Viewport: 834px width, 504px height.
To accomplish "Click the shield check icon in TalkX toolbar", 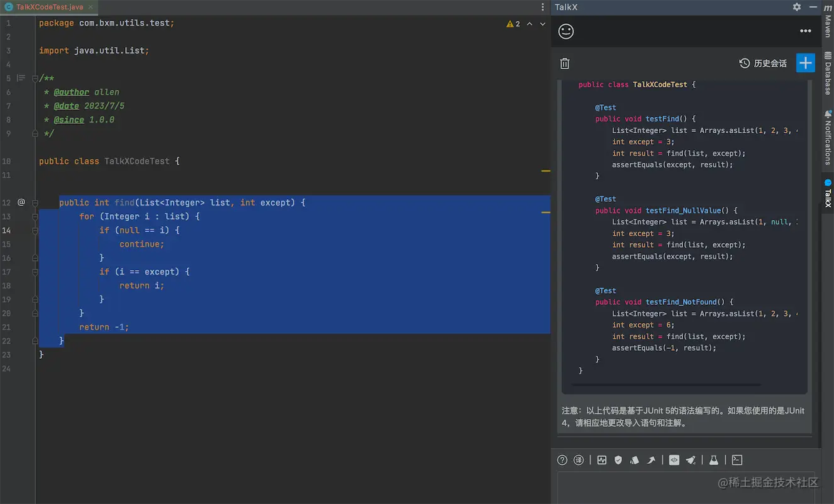I will click(618, 460).
